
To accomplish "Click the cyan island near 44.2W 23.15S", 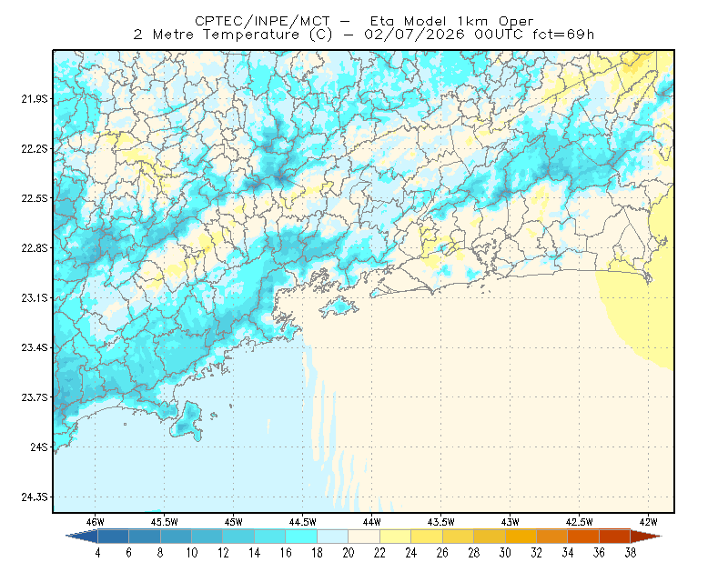I will [339, 306].
